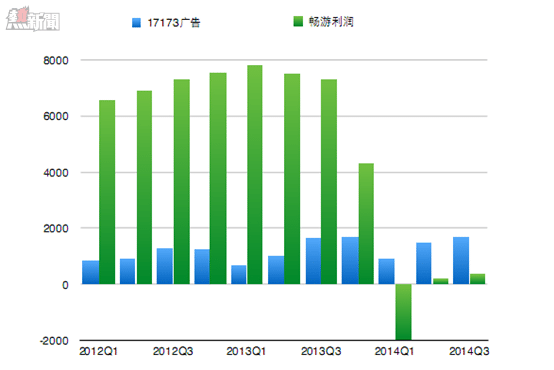Viewport: 554px width, 370px height.
Task: Select the green profit bar at 2012Q3
Action: 182,182
